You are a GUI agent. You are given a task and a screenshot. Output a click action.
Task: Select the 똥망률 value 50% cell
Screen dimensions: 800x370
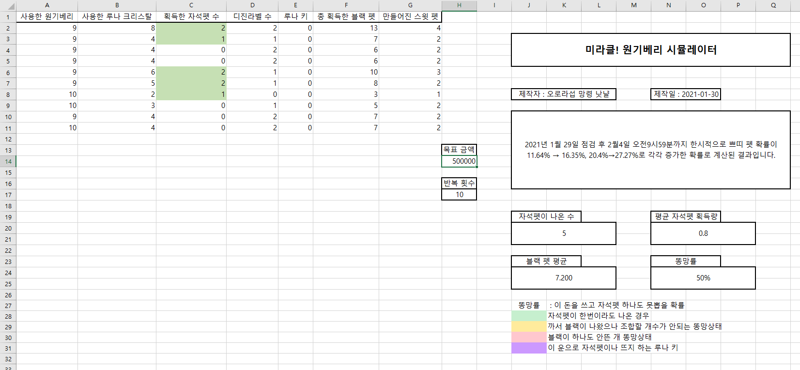pyautogui.click(x=703, y=278)
